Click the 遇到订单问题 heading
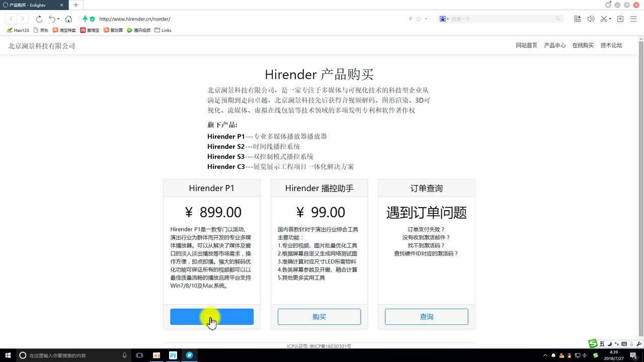 (427, 212)
